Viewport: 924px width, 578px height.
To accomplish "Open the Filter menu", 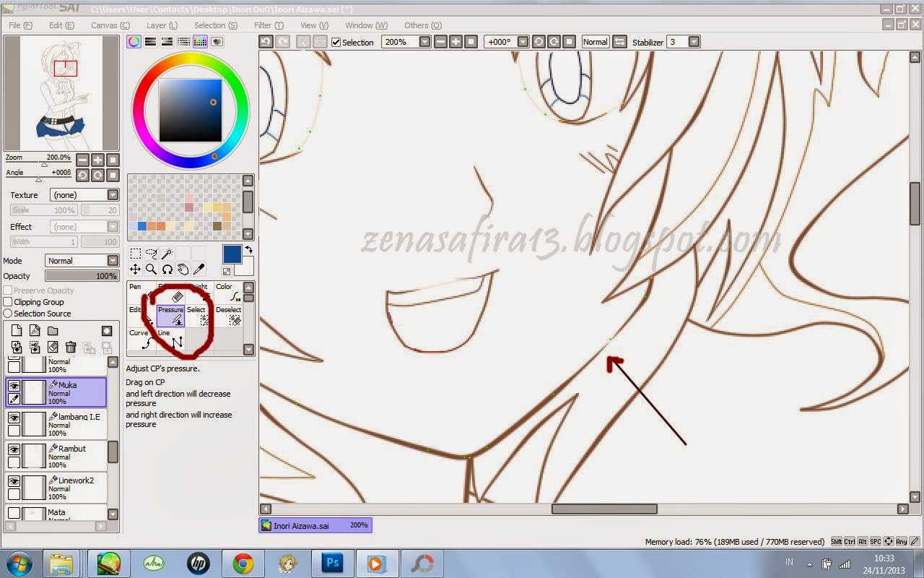I will coord(269,25).
